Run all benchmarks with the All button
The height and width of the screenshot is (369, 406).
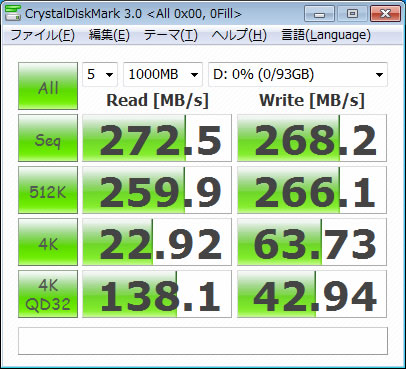pos(48,86)
